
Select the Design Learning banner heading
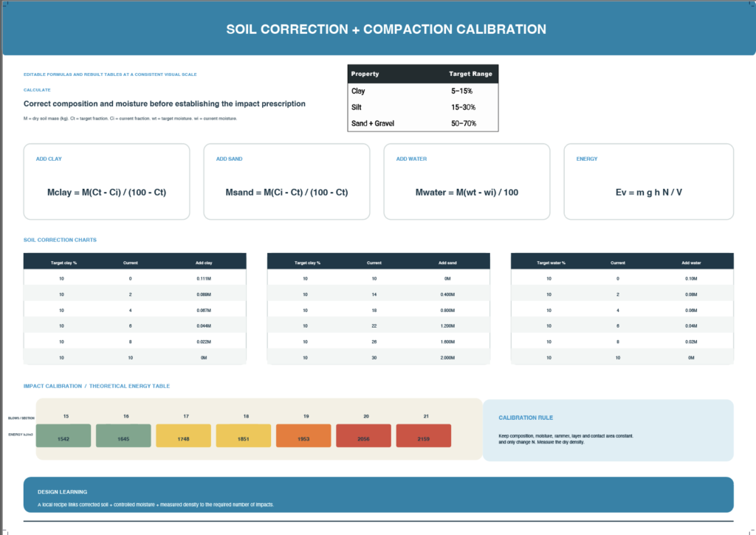pyautogui.click(x=62, y=492)
